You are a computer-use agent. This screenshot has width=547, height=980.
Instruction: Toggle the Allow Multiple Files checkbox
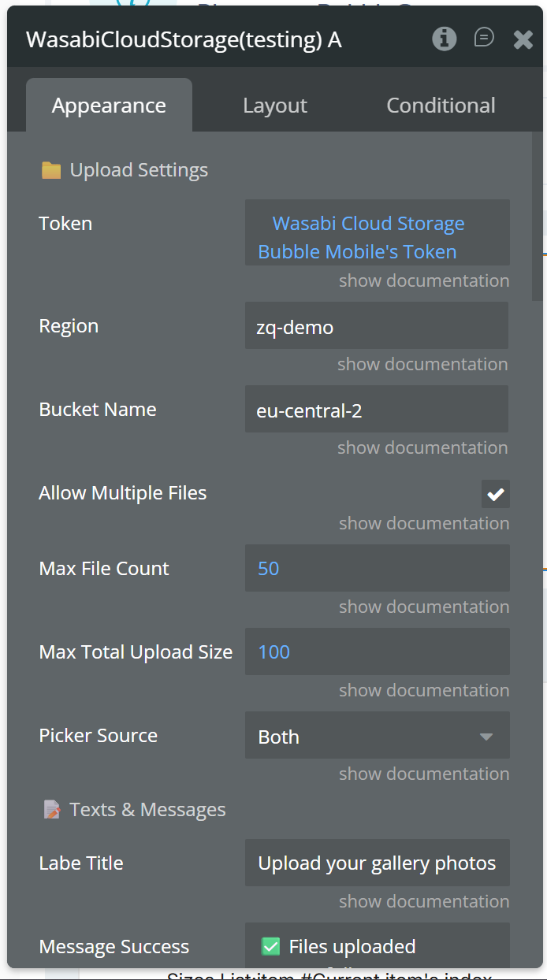coord(496,494)
